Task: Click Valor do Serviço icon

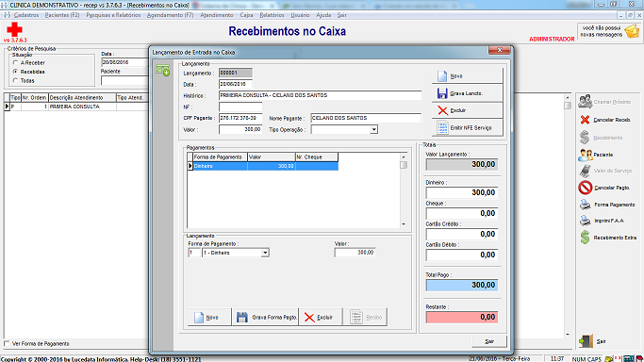Action: pyautogui.click(x=586, y=171)
